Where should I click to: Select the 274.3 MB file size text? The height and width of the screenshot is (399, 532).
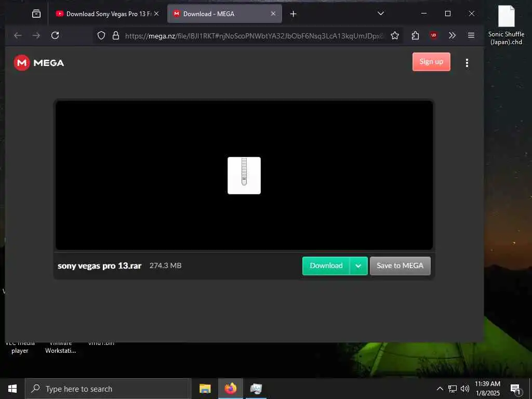166,265
